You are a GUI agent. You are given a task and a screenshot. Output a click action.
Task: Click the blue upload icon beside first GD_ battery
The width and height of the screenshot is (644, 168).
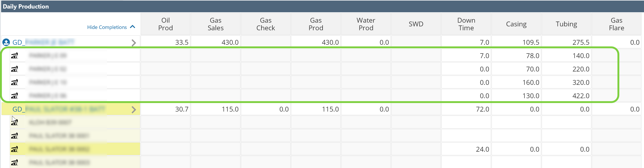coord(6,42)
